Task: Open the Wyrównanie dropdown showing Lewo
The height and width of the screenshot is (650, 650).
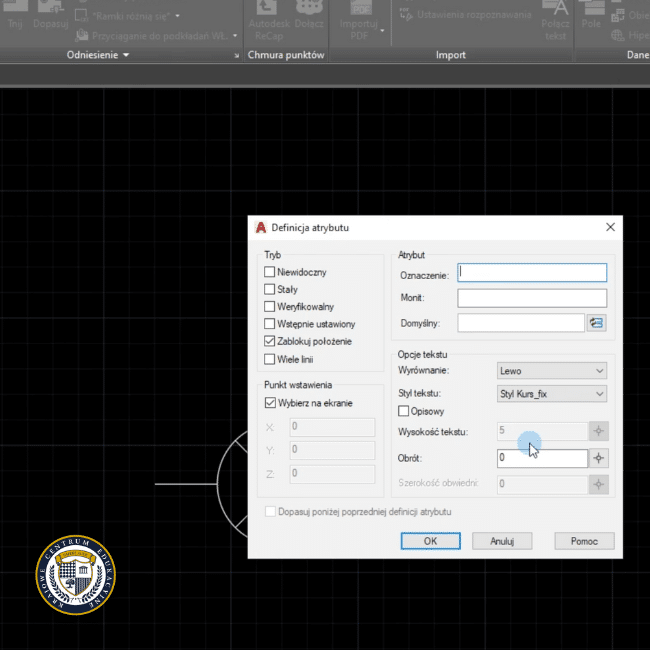Action: click(x=552, y=371)
